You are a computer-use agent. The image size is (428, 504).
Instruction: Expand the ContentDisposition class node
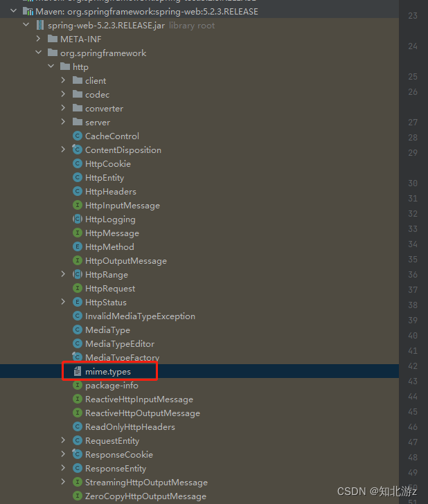tap(63, 150)
